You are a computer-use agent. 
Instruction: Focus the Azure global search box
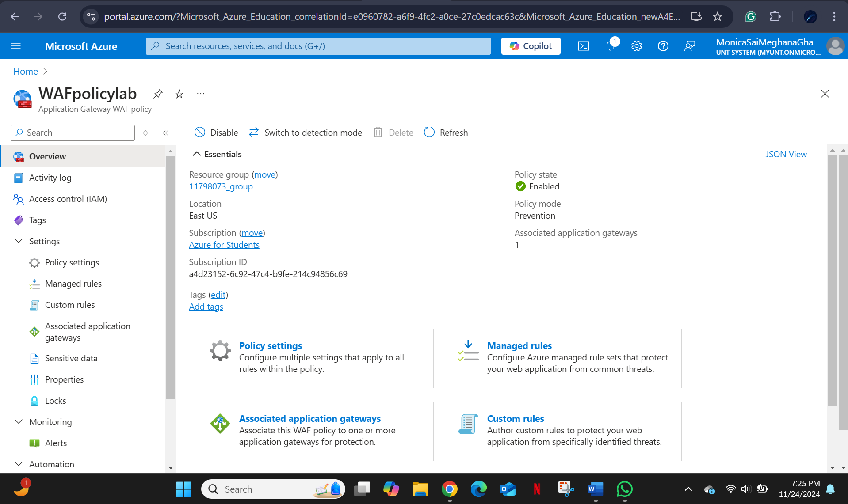point(318,46)
